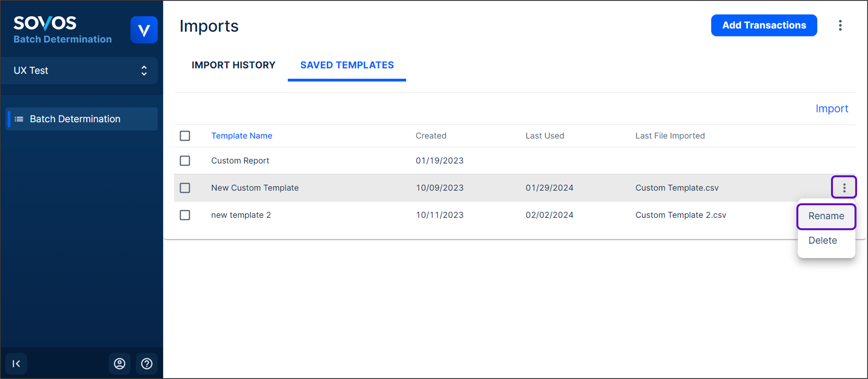Sort by Template Name column header
The width and height of the screenshot is (868, 379).
pos(241,136)
